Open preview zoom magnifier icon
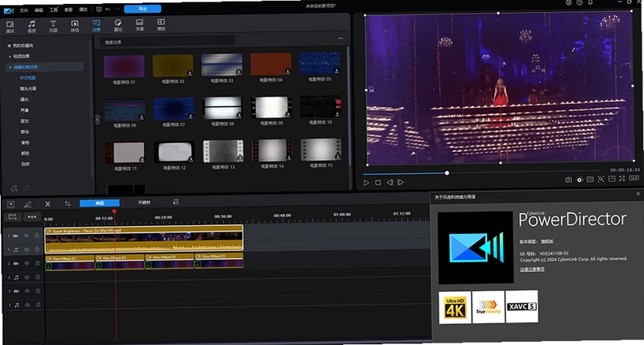The height and width of the screenshot is (345, 644). click(x=601, y=179)
